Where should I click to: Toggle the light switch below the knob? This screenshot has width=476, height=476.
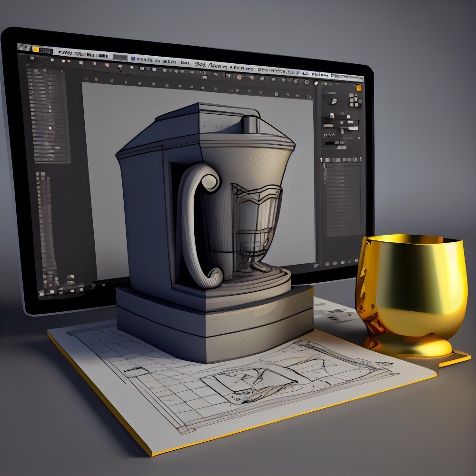click(x=332, y=115)
